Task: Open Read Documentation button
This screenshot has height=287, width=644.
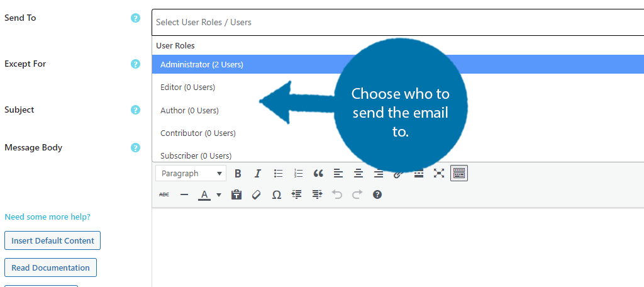Action: [x=50, y=267]
